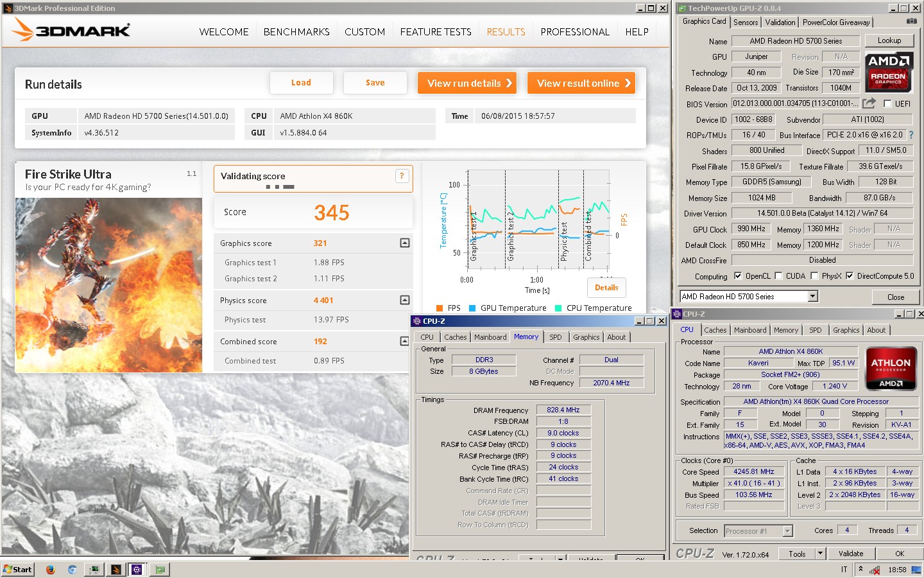Click the overall score value 345
The image size is (924, 578).
[x=332, y=213]
